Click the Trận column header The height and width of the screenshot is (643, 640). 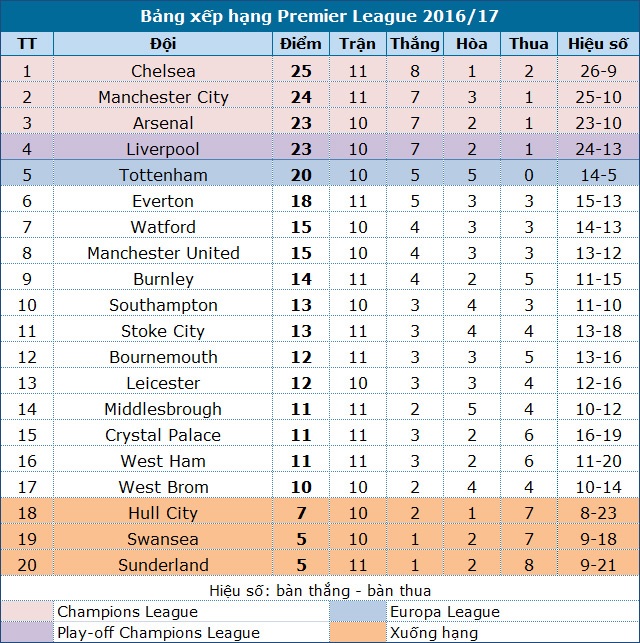tap(357, 44)
